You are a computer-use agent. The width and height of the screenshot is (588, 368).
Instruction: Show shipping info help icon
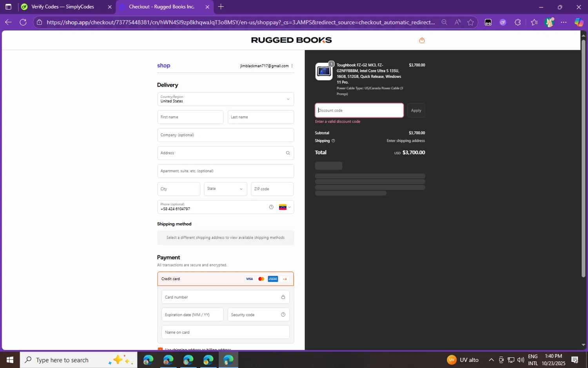point(333,141)
